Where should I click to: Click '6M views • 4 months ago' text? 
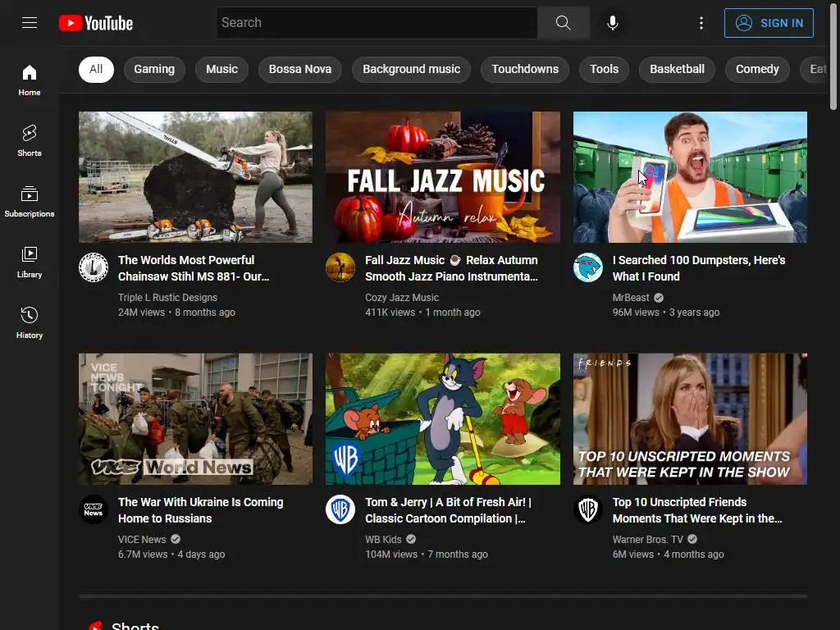[668, 555]
